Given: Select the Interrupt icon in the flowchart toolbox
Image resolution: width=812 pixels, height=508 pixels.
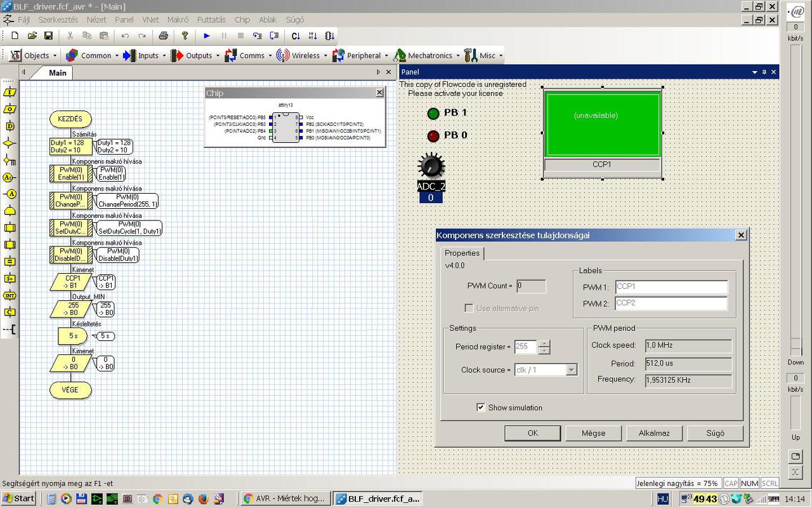Looking at the screenshot, I should pyautogui.click(x=10, y=295).
